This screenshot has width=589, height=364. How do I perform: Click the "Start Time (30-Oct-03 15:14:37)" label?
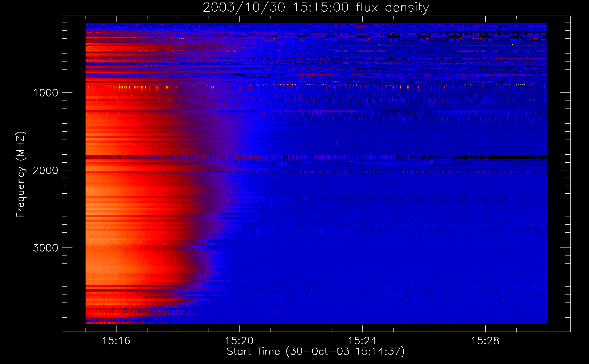coord(316,352)
